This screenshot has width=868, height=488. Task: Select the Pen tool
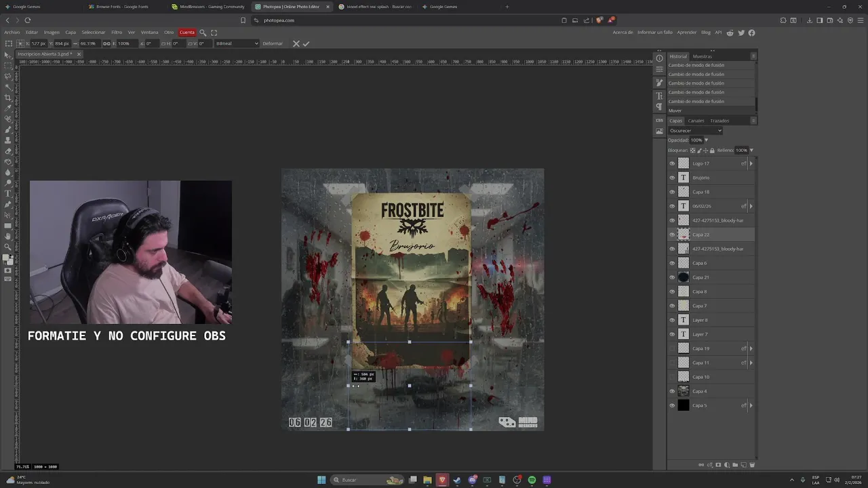(x=8, y=204)
